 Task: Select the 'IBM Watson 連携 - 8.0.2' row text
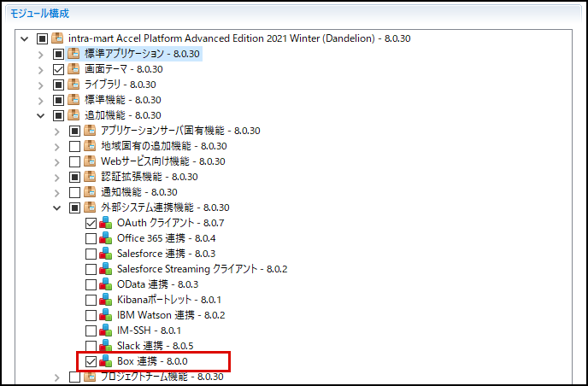(x=171, y=315)
